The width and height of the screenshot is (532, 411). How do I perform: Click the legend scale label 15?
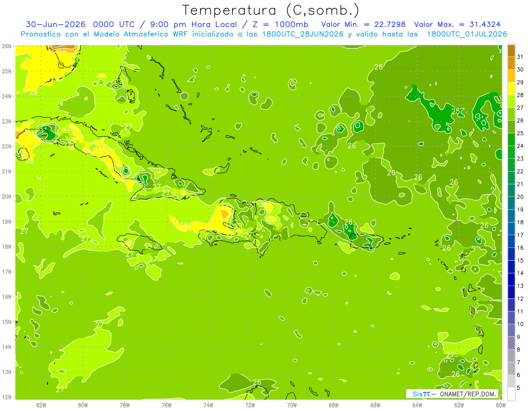[520, 260]
